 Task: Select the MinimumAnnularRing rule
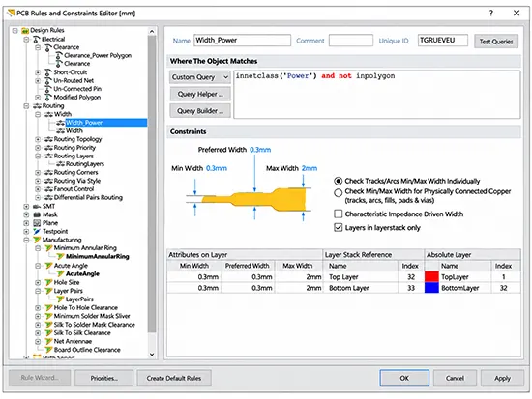coord(98,257)
